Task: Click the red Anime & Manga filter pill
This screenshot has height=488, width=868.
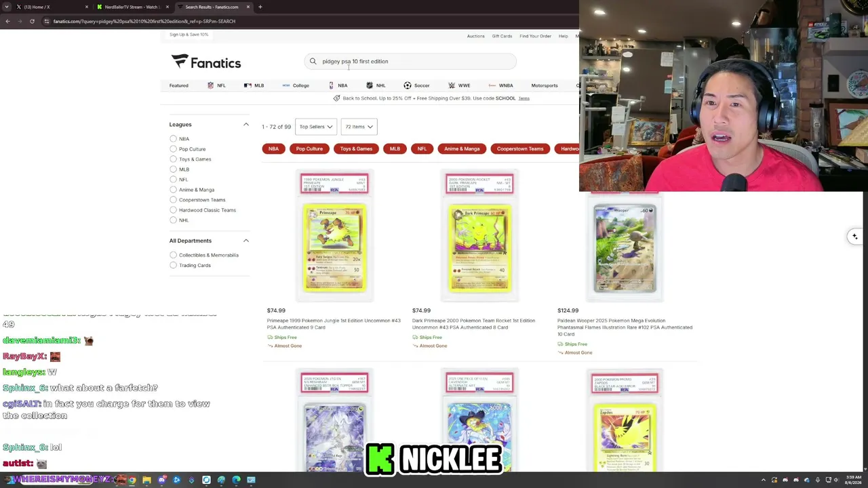Action: click(462, 148)
